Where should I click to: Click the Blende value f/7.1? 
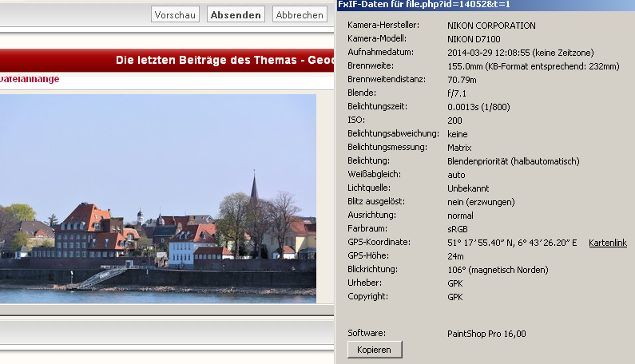(x=458, y=93)
